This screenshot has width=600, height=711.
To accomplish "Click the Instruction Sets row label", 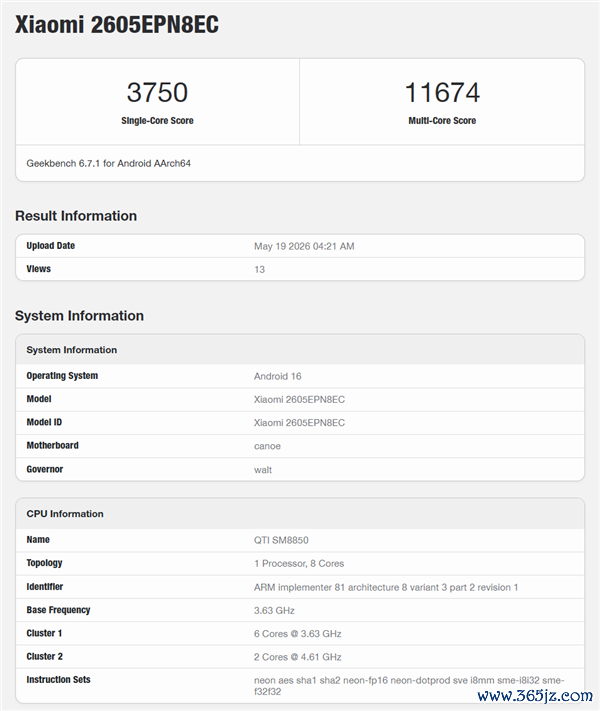I will tap(59, 679).
